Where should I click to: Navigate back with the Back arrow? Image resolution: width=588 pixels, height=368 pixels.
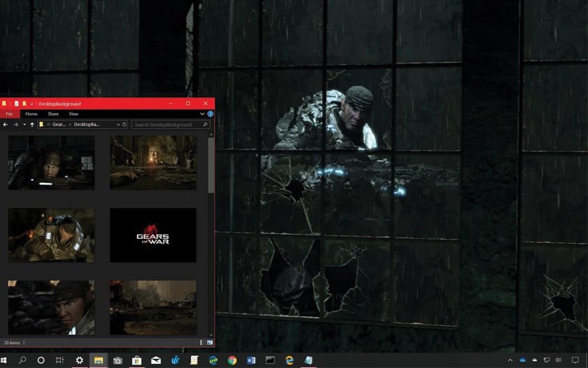pyautogui.click(x=6, y=124)
